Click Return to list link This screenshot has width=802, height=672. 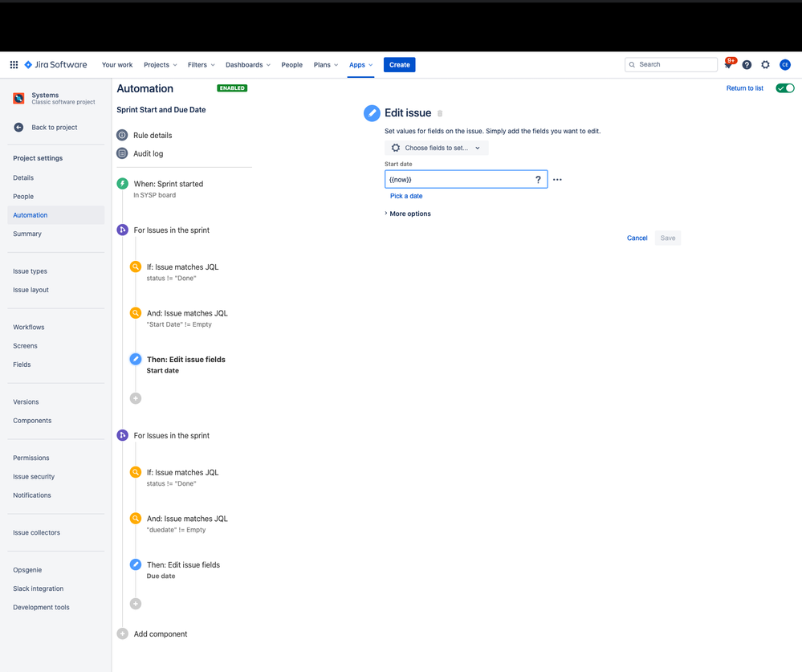tap(745, 88)
